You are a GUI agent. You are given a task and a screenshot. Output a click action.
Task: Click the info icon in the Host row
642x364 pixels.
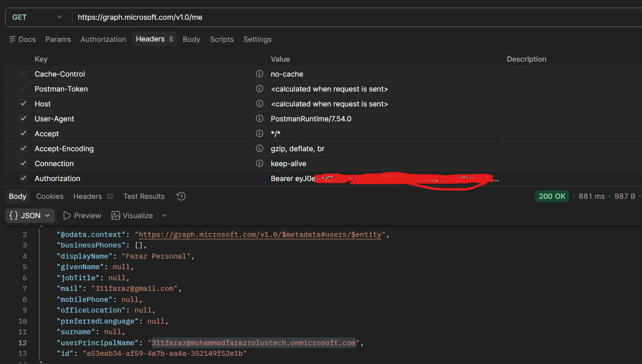(260, 104)
